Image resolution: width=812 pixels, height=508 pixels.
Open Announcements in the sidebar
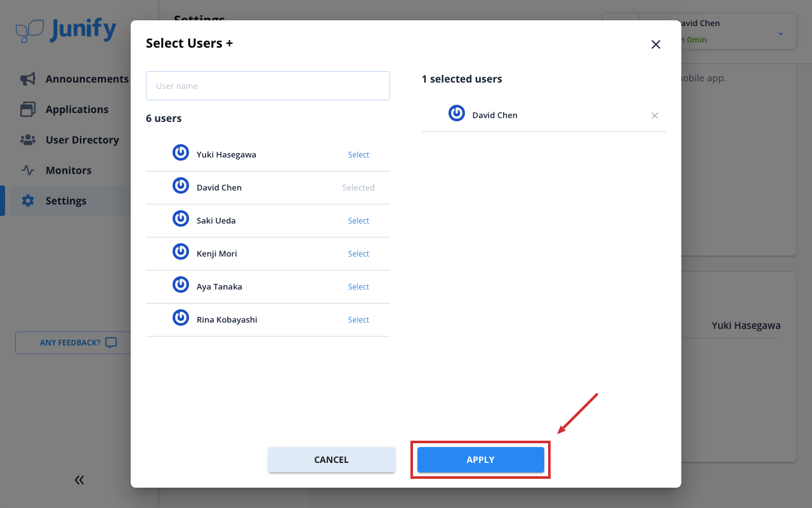pyautogui.click(x=87, y=79)
